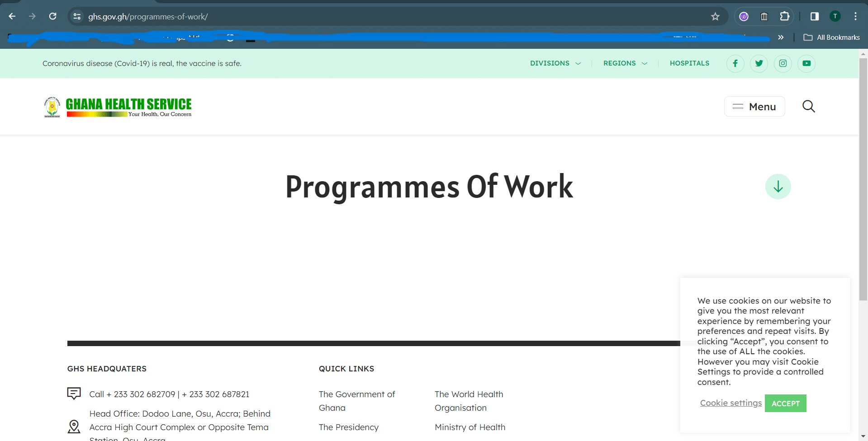Click the green scroll-down arrow circle
The height and width of the screenshot is (441, 868).
pos(778,187)
